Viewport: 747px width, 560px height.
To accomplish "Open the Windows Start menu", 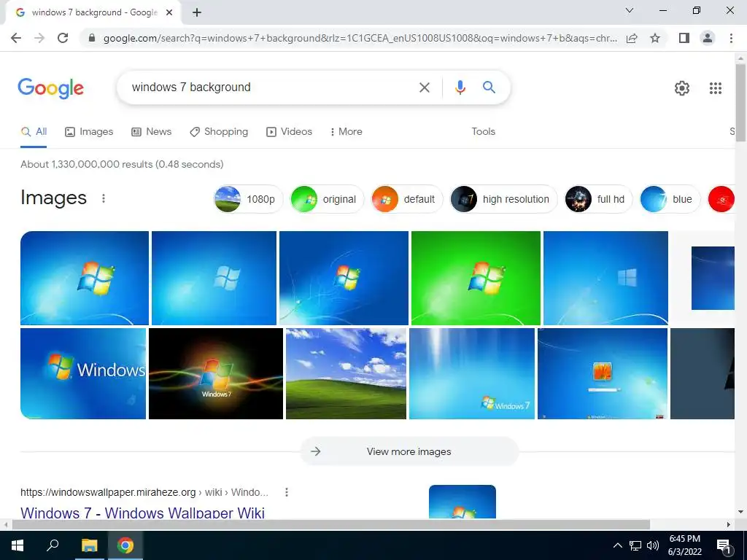I will tap(18, 545).
